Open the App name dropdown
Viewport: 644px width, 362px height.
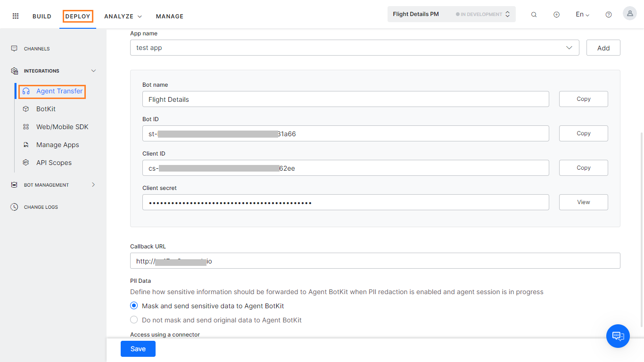[x=569, y=47]
